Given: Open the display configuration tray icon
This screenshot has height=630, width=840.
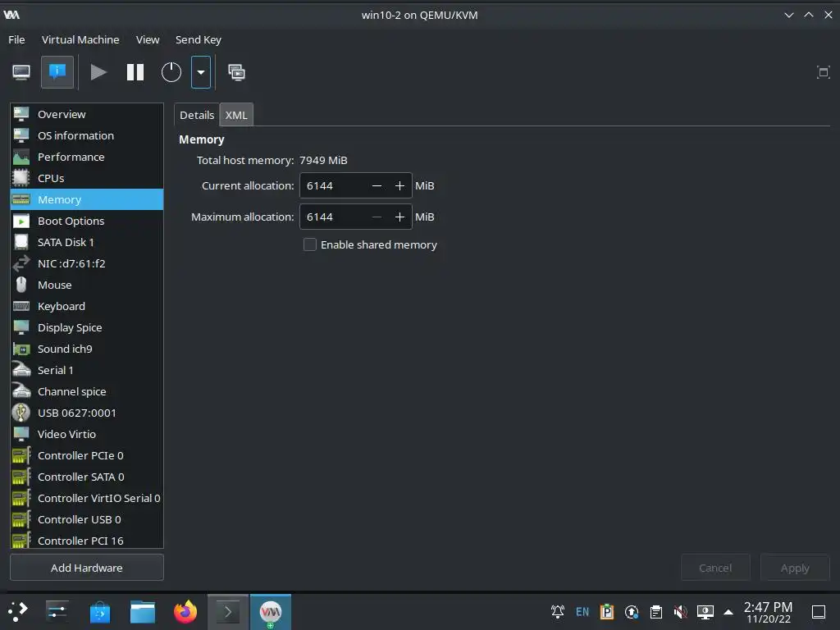Looking at the screenshot, I should coord(705,611).
